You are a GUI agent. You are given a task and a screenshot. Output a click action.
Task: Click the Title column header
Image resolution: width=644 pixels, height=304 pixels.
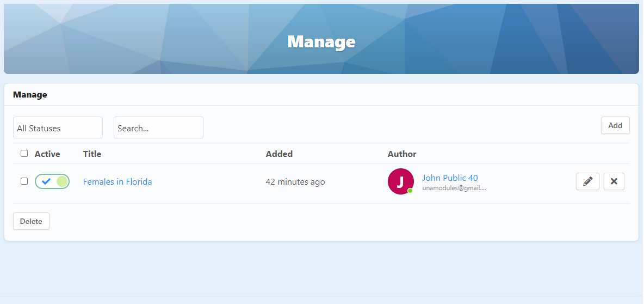92,154
